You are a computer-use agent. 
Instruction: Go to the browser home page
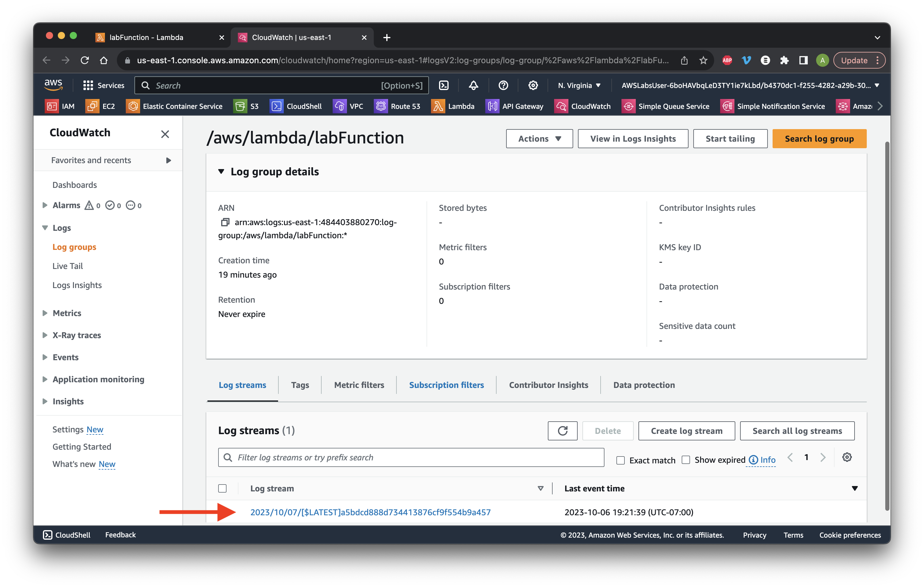point(104,60)
